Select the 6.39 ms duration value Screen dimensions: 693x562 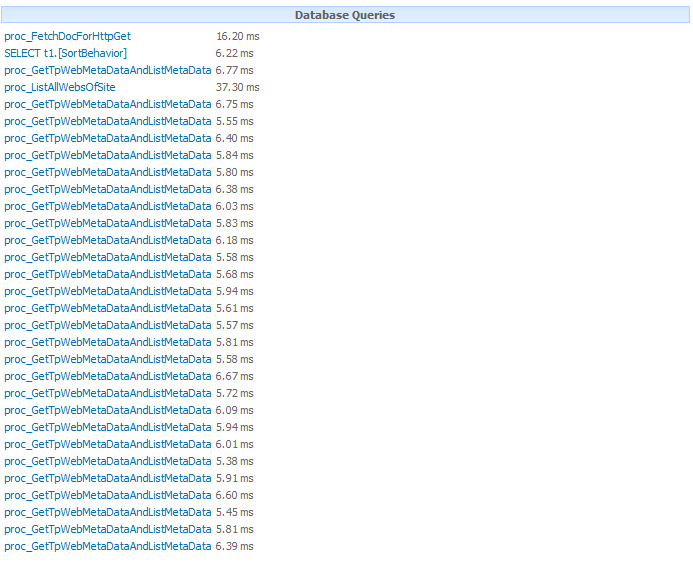235,547
